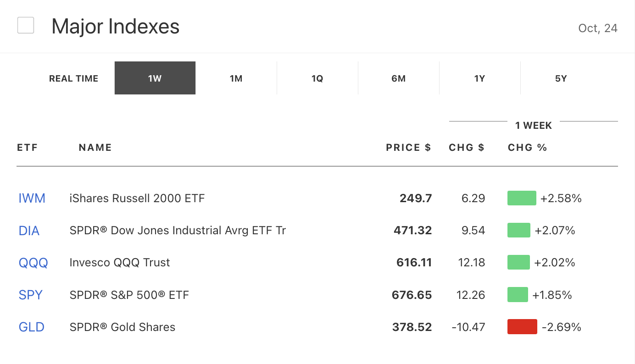The height and width of the screenshot is (364, 635).
Task: Select the 6M time range tab
Action: pyautogui.click(x=399, y=78)
